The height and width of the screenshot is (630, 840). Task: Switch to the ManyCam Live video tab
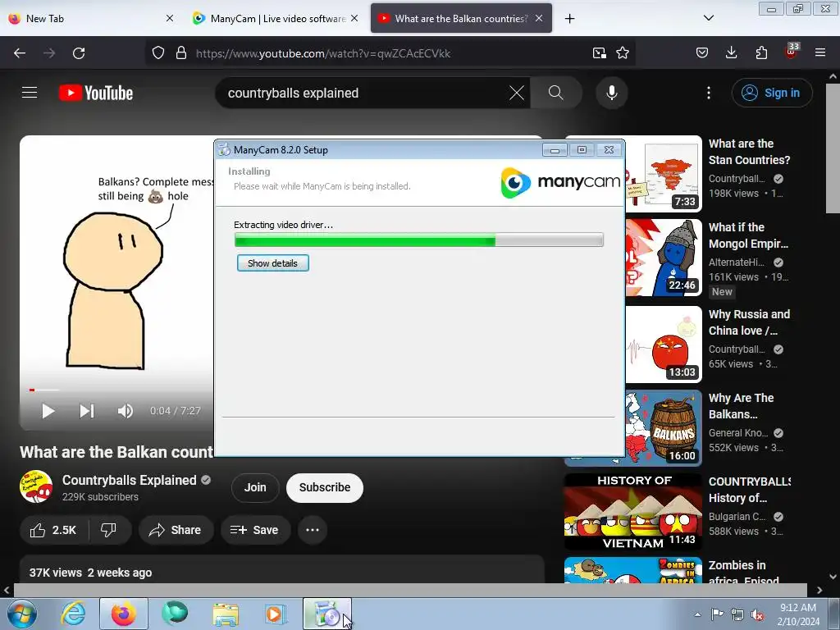click(x=276, y=18)
